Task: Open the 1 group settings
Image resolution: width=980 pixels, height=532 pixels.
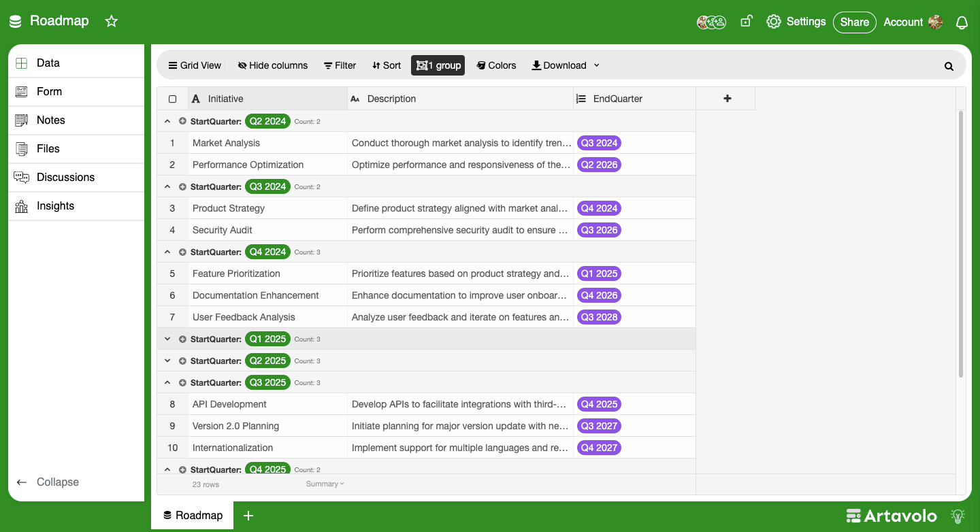Action: [438, 65]
